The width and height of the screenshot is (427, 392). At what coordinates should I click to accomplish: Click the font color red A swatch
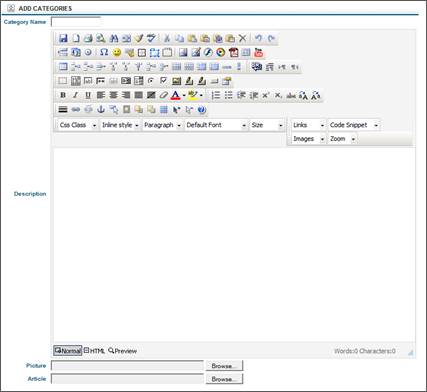[x=175, y=95]
